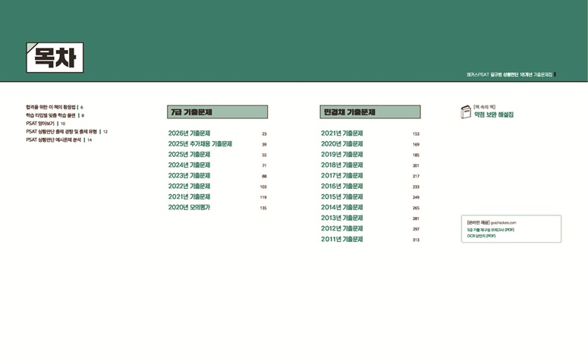Click page number 281 beside 2013년
The image size is (588, 364).
tap(416, 218)
